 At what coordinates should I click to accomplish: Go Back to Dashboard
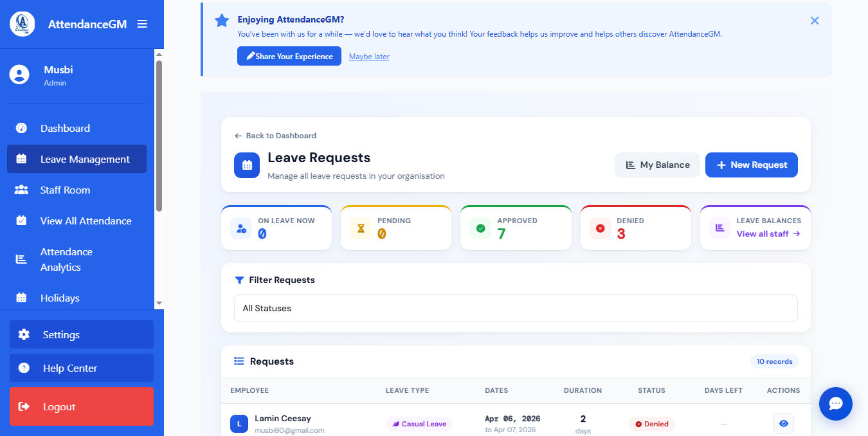[x=275, y=136]
